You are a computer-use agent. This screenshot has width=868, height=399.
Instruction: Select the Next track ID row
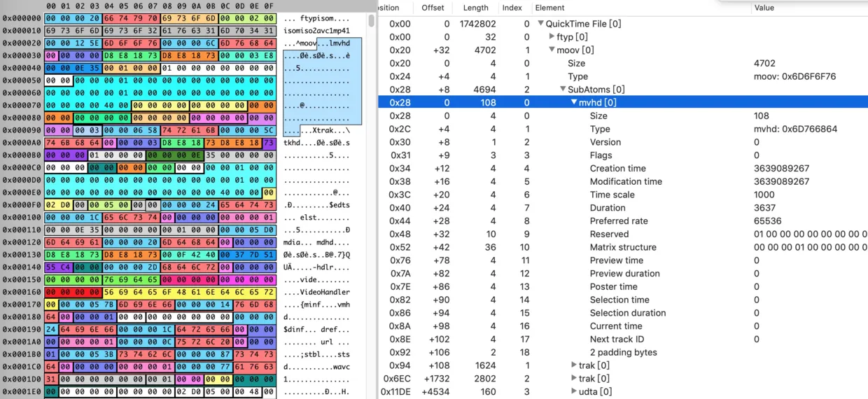pos(623,339)
